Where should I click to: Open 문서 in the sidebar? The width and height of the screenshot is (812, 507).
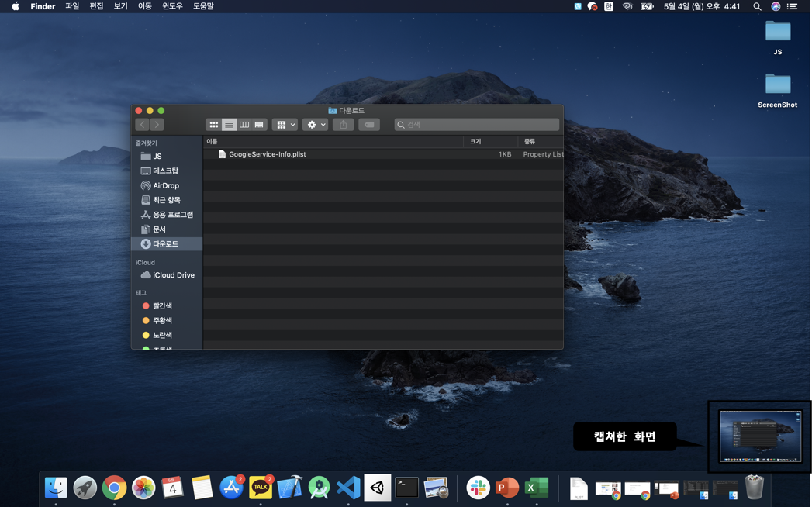click(x=167, y=229)
